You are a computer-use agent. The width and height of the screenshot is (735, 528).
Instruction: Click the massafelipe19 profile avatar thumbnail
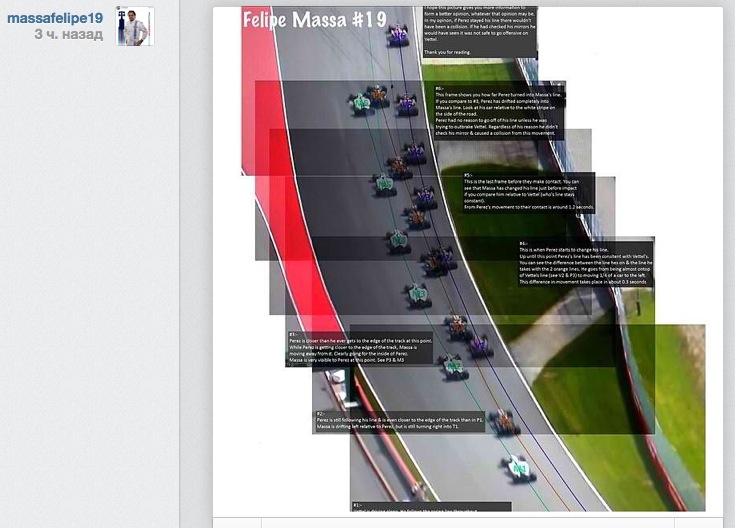[135, 26]
